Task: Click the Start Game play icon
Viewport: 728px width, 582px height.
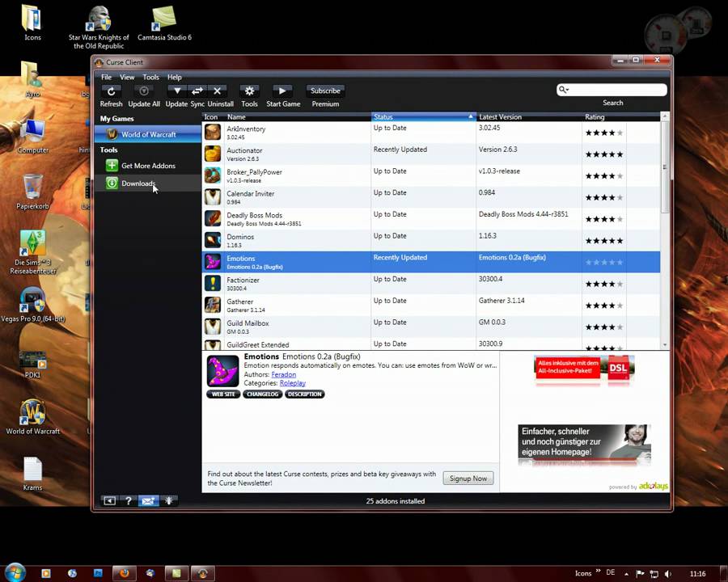Action: click(x=282, y=91)
